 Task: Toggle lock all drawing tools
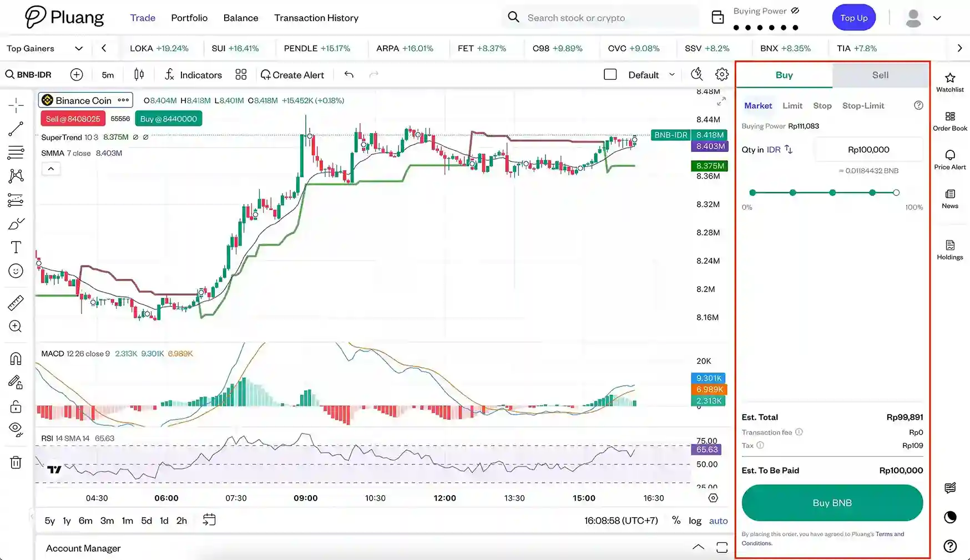pyautogui.click(x=16, y=406)
